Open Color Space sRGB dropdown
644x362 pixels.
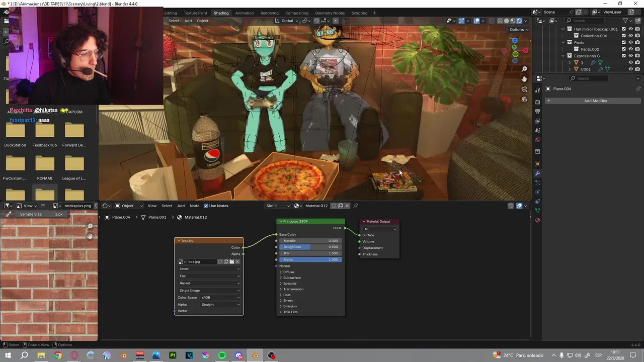(220, 297)
